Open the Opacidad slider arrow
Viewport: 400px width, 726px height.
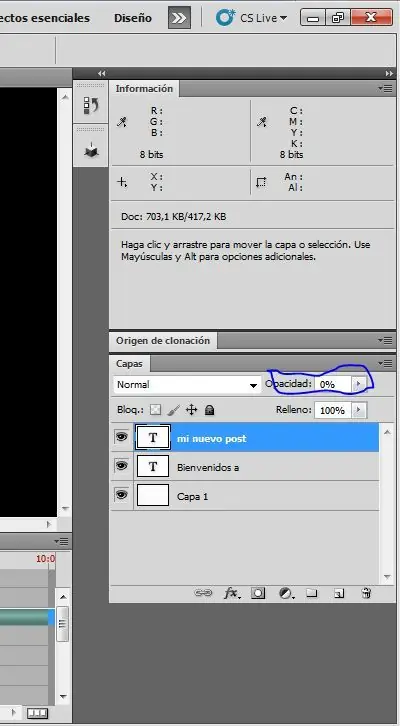click(358, 384)
